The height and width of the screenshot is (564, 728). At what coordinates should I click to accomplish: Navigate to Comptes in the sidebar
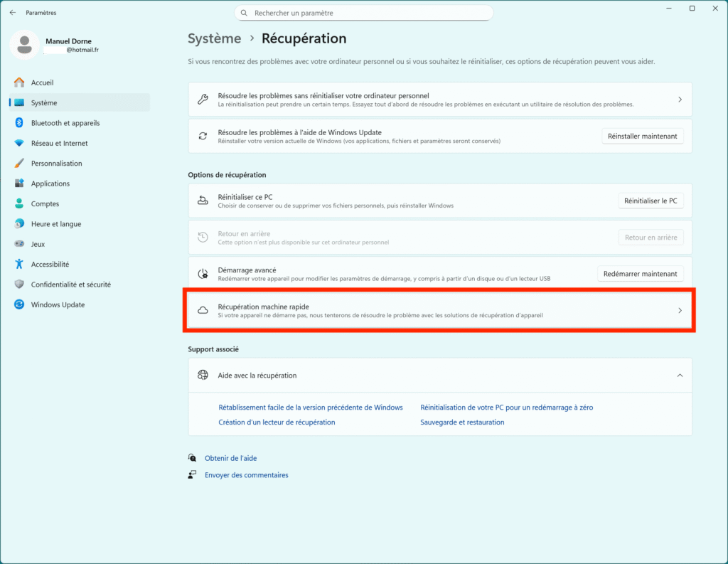45,203
